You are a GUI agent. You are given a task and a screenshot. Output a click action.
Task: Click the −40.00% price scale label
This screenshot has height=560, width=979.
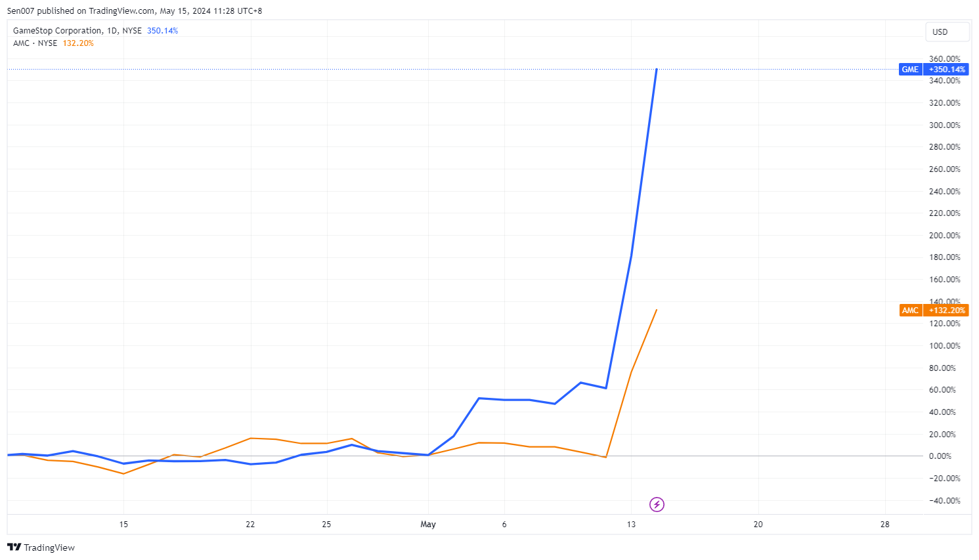pyautogui.click(x=944, y=500)
